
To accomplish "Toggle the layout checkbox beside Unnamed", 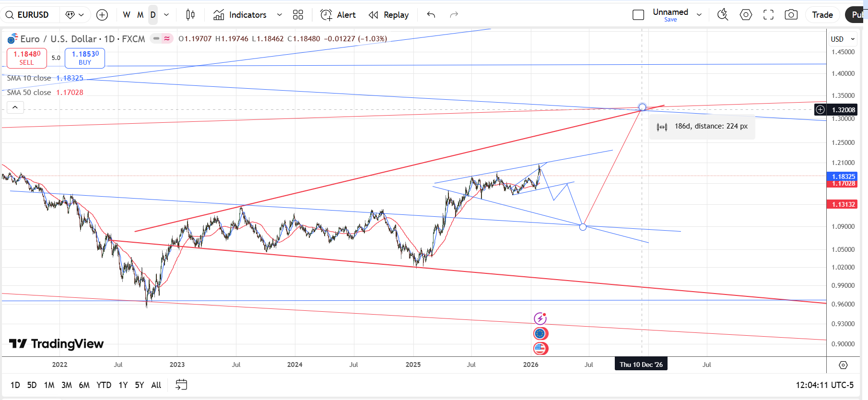I will (x=638, y=15).
